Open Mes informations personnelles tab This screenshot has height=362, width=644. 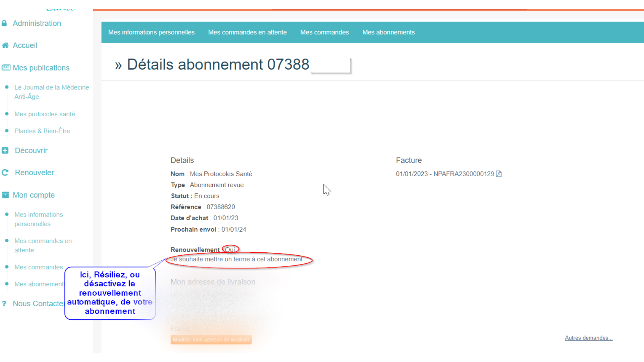pyautogui.click(x=151, y=32)
